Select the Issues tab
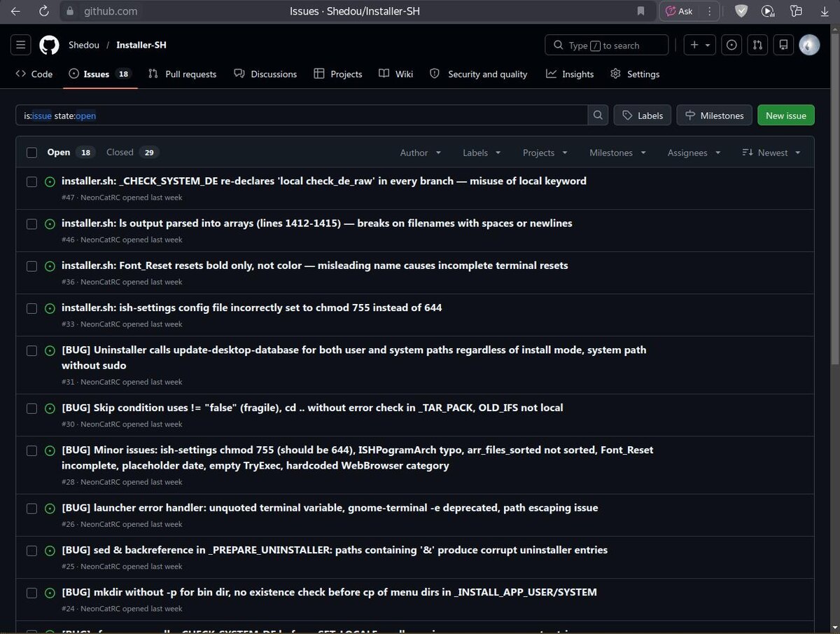The height and width of the screenshot is (634, 840). click(x=100, y=74)
